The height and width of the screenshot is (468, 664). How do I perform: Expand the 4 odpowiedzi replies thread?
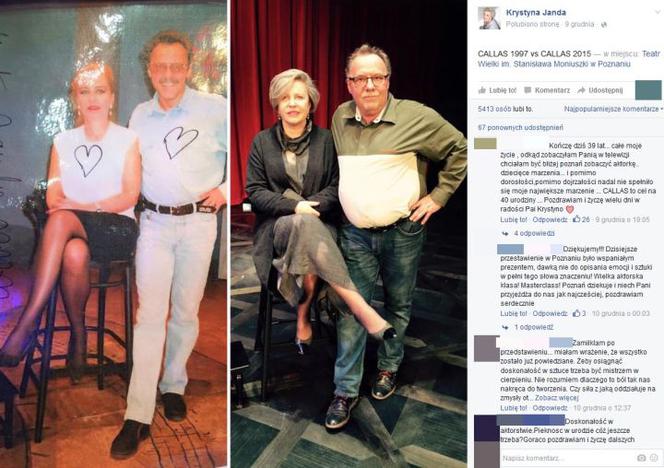point(534,233)
